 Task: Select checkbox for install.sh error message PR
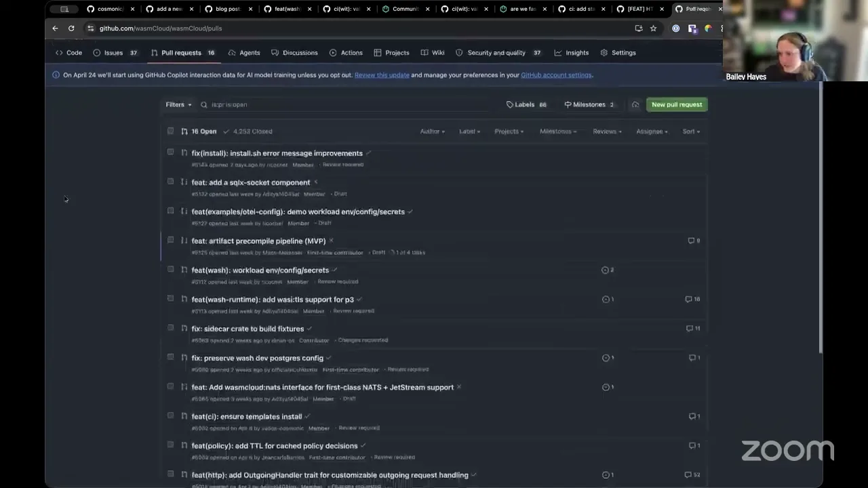pyautogui.click(x=170, y=152)
